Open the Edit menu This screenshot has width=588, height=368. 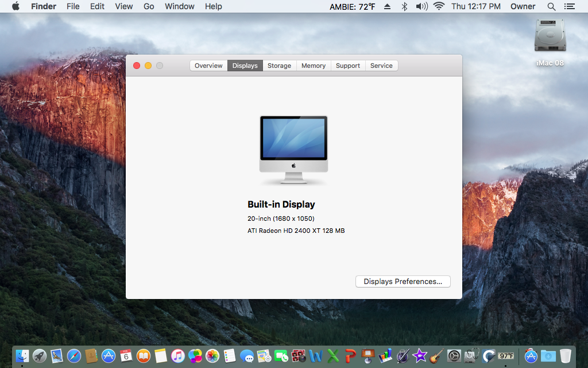(97, 6)
